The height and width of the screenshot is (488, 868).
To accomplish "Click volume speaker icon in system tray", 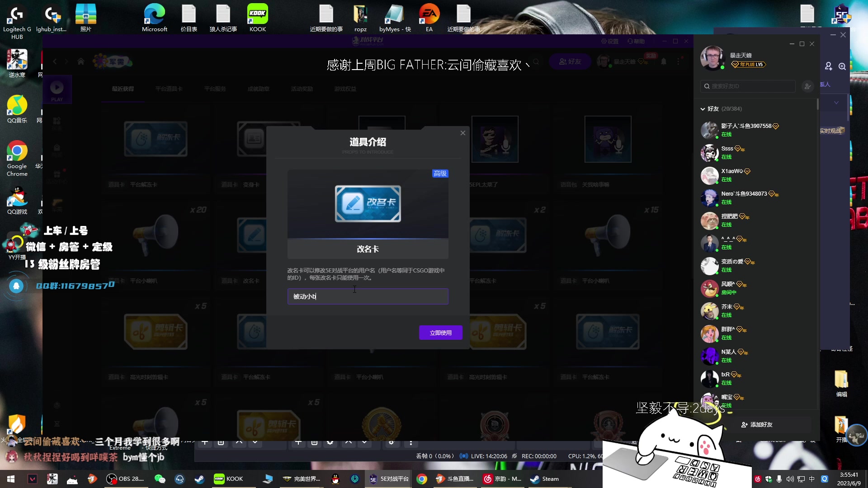I will (x=790, y=479).
